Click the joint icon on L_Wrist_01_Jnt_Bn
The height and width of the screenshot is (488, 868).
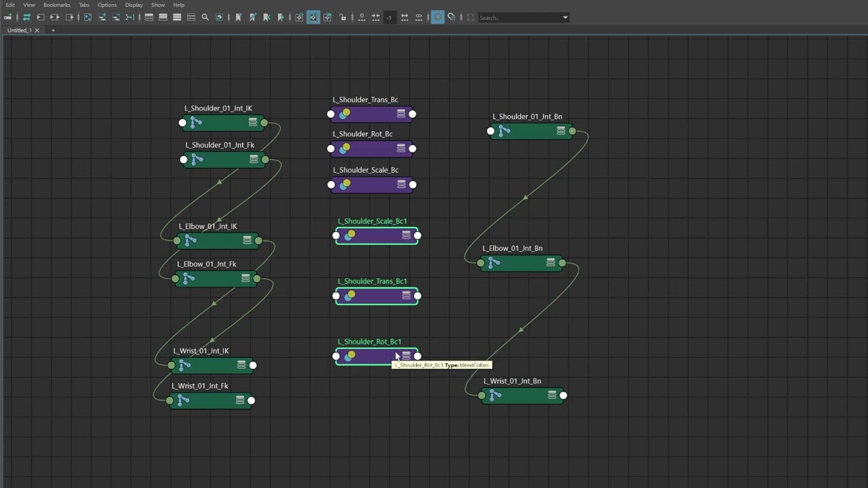495,395
